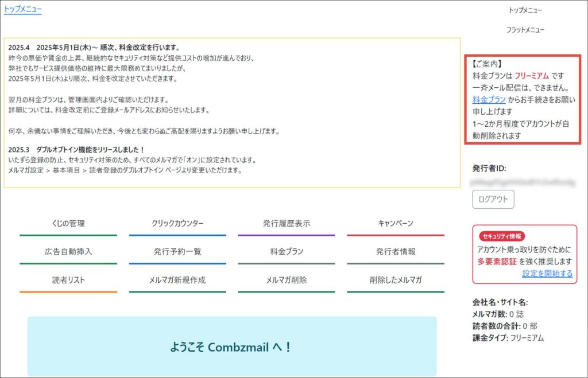Viewport: 588px width, 378px height.
Task: Click the メルマガ数: 0 誌 line
Action: click(498, 314)
